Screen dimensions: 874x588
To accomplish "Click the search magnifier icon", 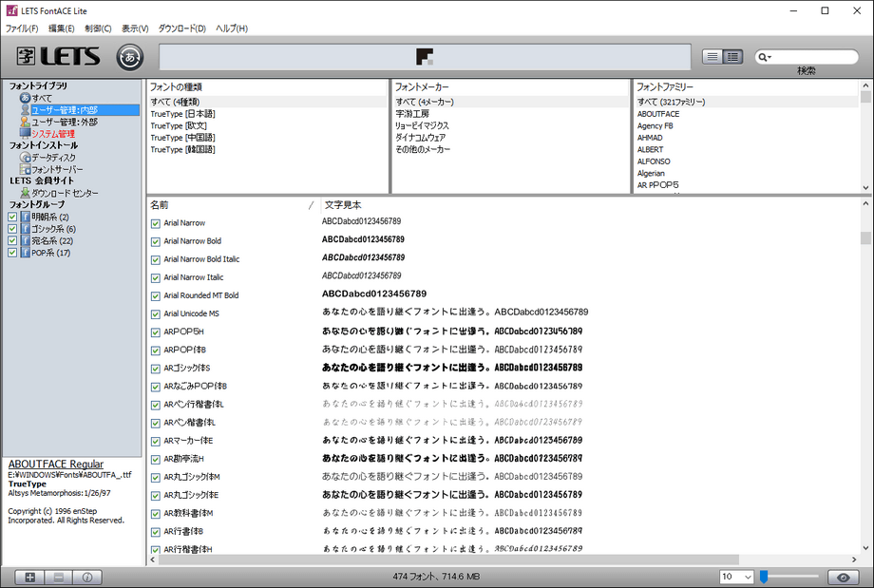I will pos(762,57).
